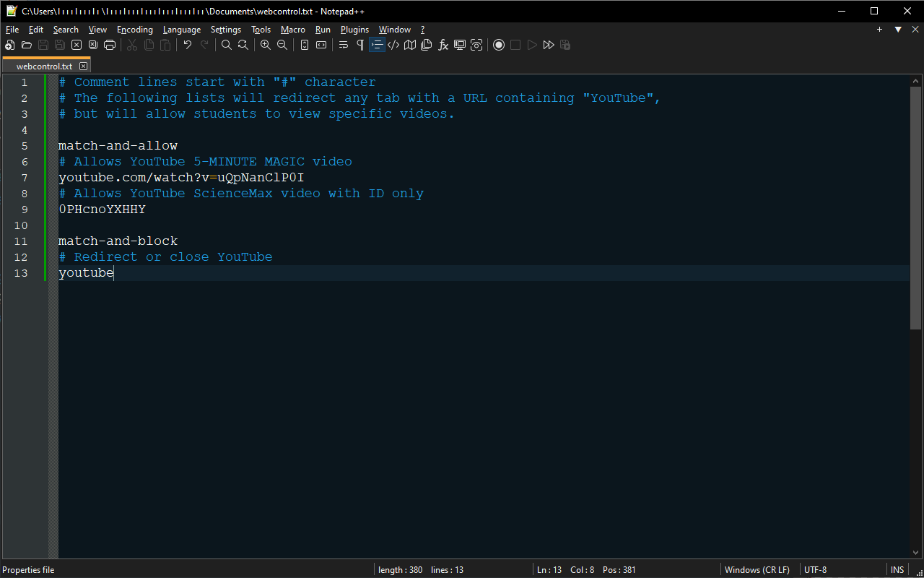Click the plus button in menu bar
This screenshot has height=578, width=924.
coord(879,30)
